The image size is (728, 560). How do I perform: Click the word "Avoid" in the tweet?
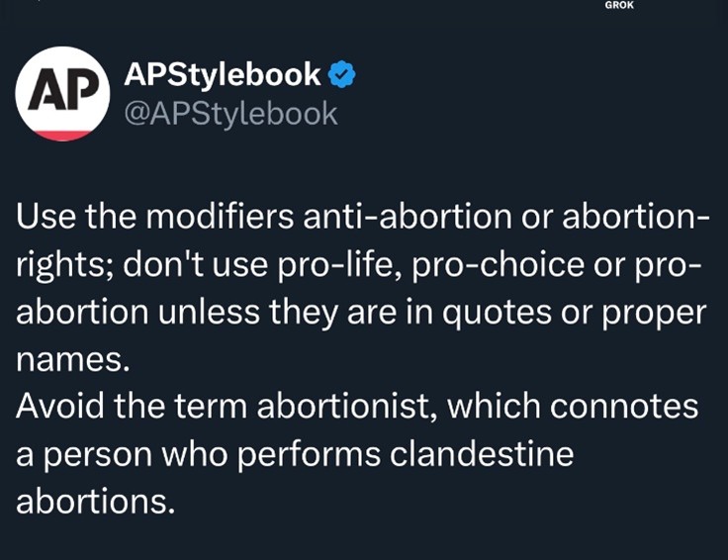(x=62, y=407)
